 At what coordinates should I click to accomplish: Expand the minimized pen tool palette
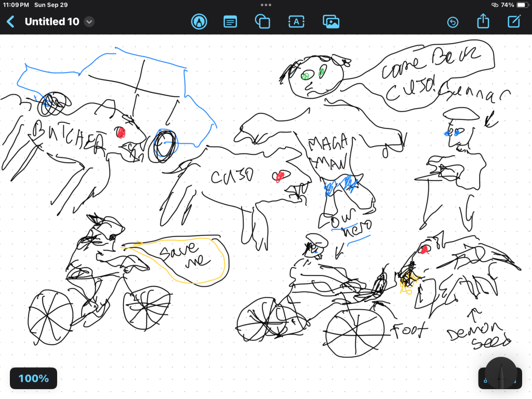pyautogui.click(x=501, y=373)
